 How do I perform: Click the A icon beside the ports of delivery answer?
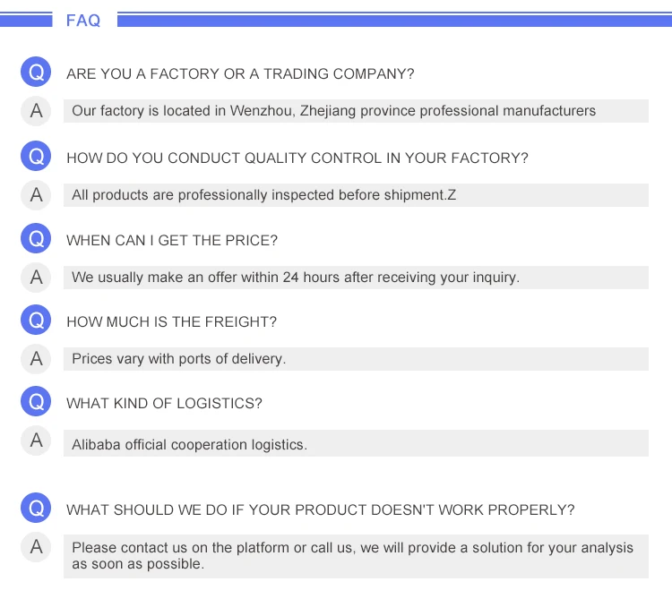pyautogui.click(x=36, y=358)
